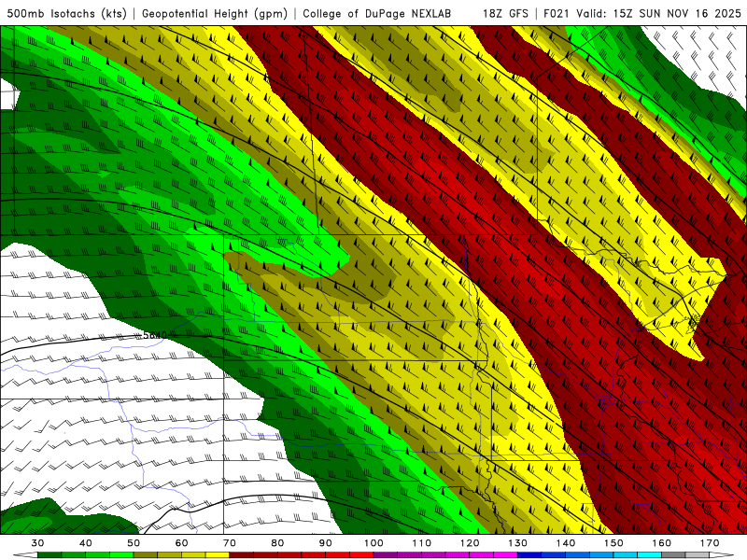Select the 40 value on the legend
This screenshot has height=560, width=747.
[x=86, y=543]
